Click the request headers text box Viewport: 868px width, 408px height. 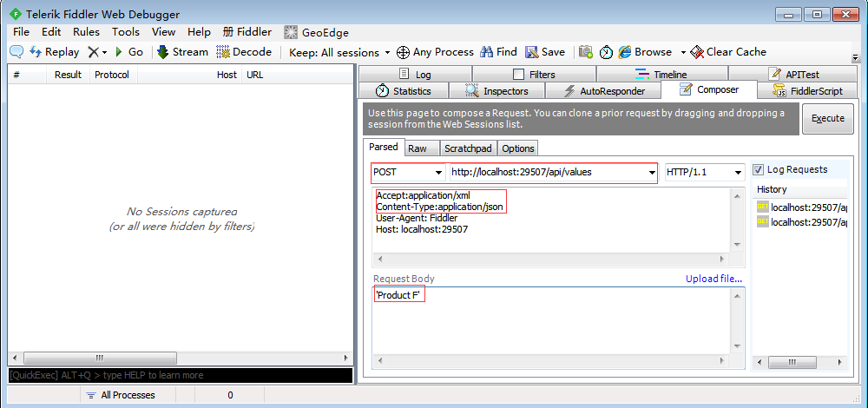pos(552,220)
